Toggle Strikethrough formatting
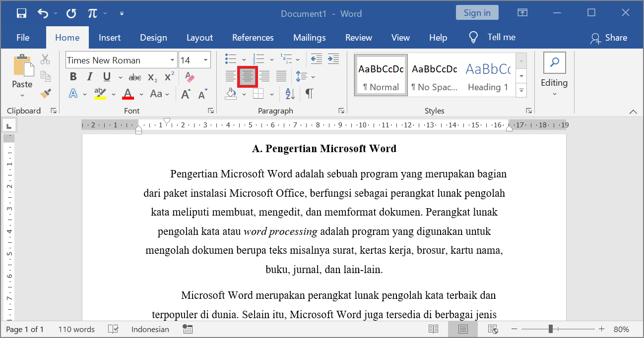The width and height of the screenshot is (644, 338). (135, 77)
